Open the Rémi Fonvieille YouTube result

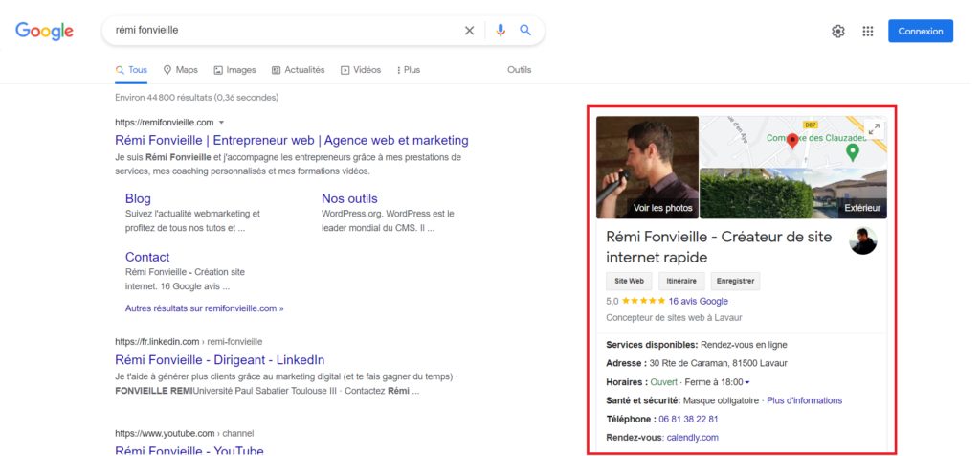(189, 450)
